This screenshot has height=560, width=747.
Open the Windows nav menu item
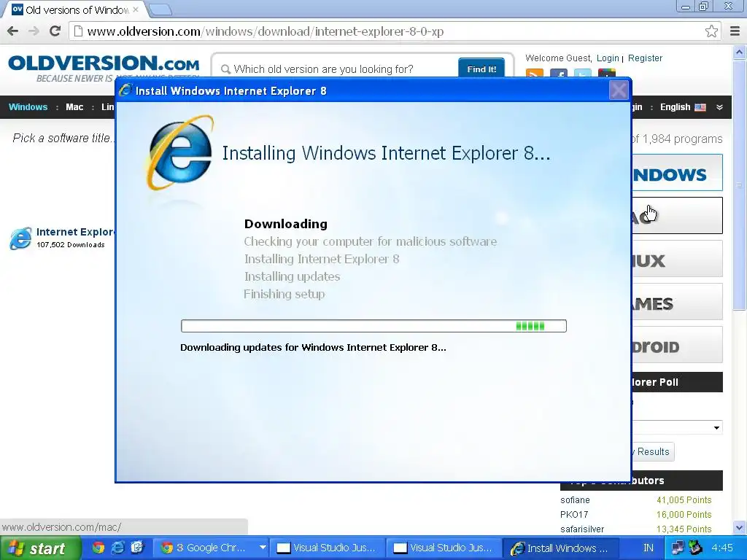point(28,107)
